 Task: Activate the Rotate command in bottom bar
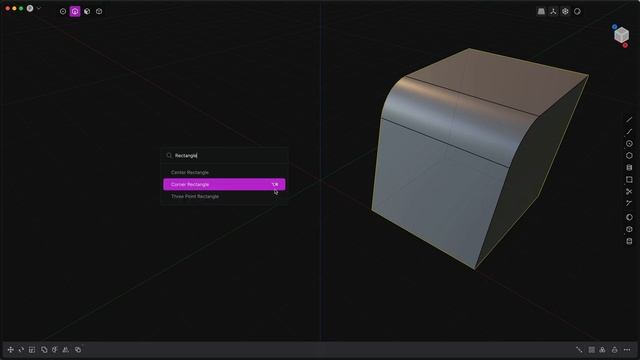coord(21,350)
